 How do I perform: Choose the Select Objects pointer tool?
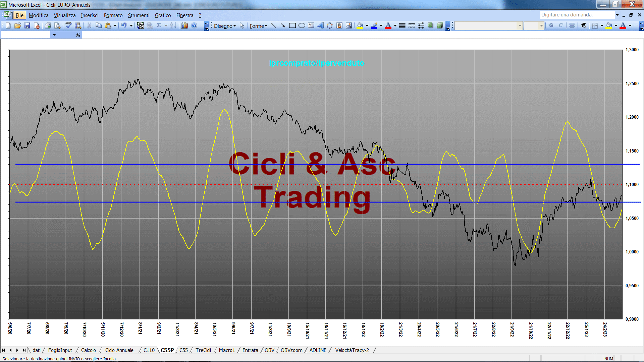242,25
